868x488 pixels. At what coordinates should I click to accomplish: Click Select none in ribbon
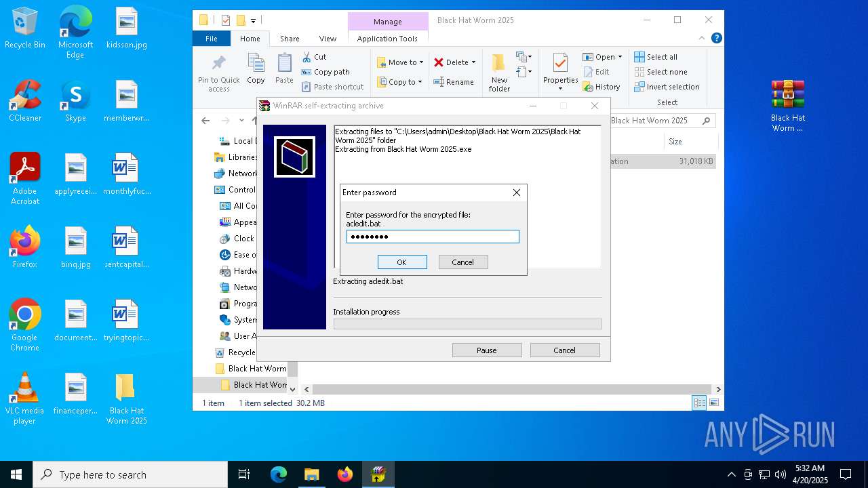(660, 72)
